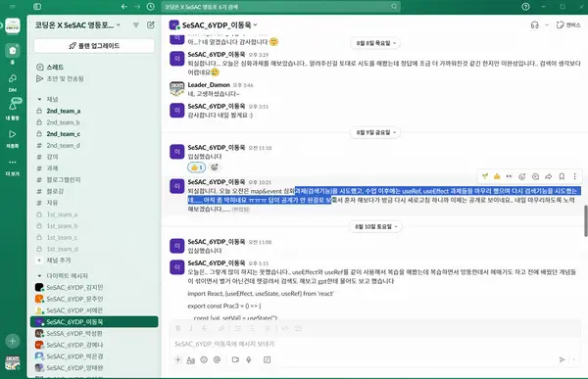Open the 8월 10일 토요일 date dropdown
Image resolution: width=588 pixels, height=379 pixels.
pos(375,226)
